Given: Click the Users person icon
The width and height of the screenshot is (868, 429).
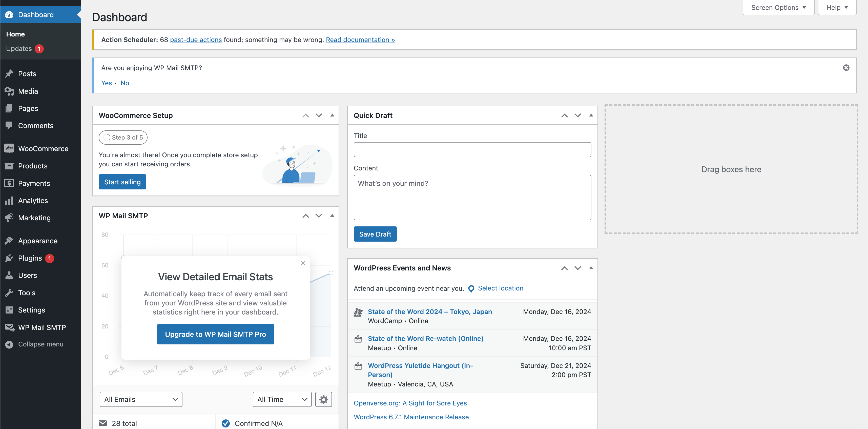Looking at the screenshot, I should click(9, 275).
